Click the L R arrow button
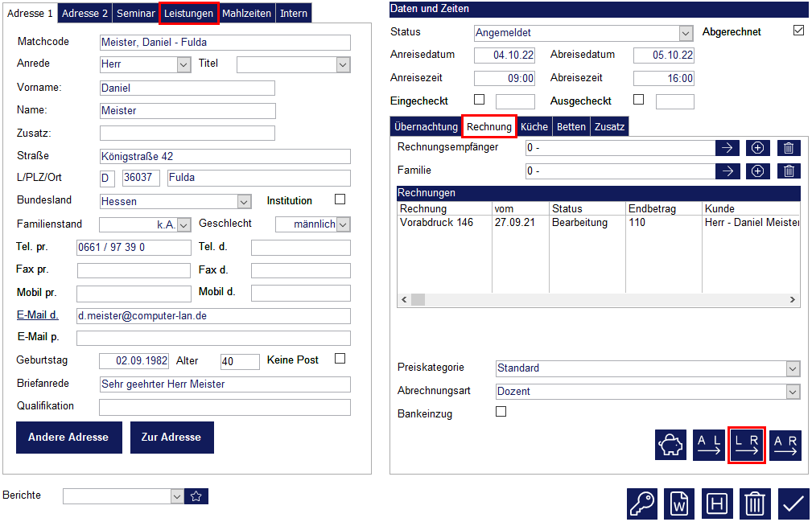Screen dimensions: 812x522 (746, 445)
